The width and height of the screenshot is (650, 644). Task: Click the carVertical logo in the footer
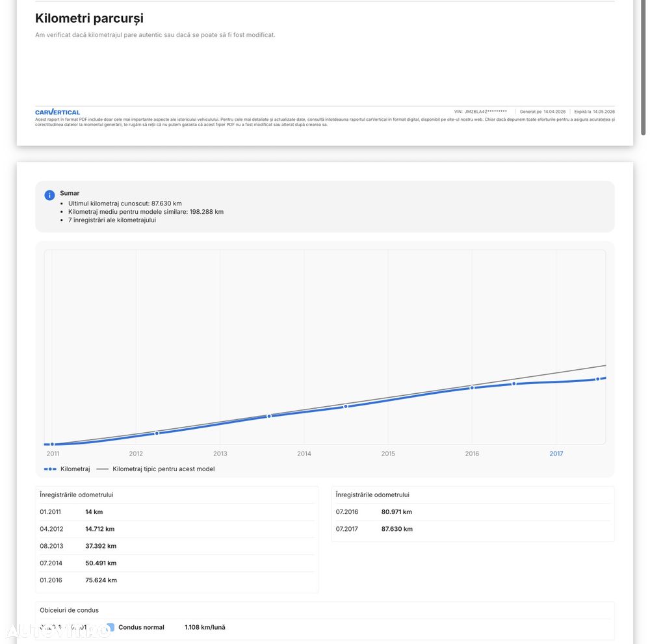point(58,112)
